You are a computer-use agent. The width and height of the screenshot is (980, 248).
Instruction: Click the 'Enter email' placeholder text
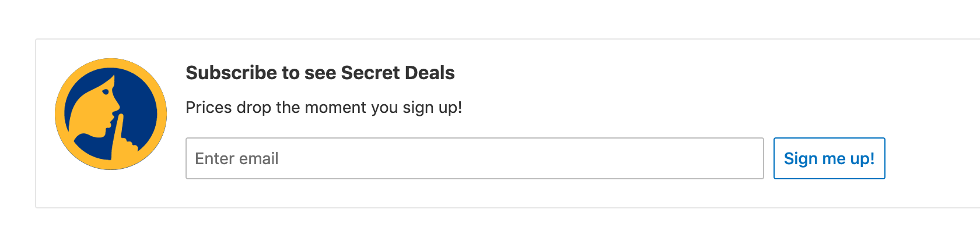pyautogui.click(x=236, y=158)
